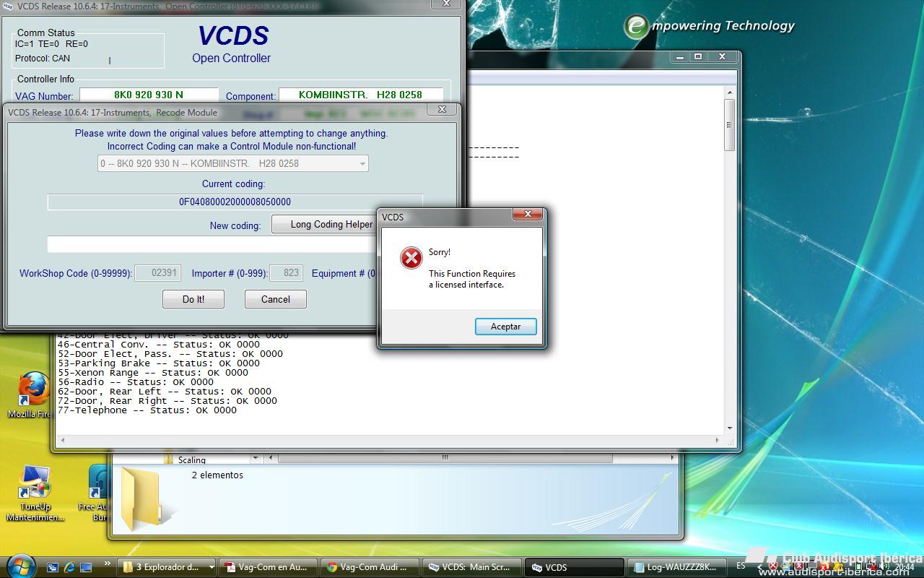Viewport: 924px width, 578px height.
Task: Click the New coding input field
Action: point(212,244)
